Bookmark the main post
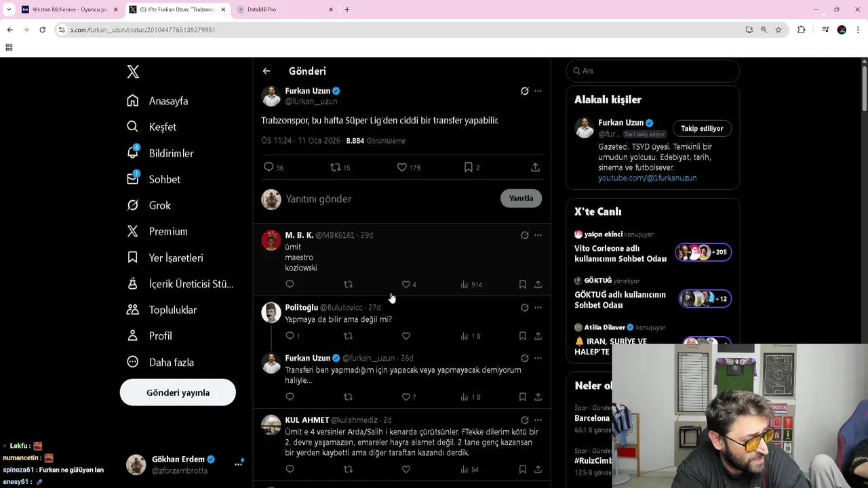The width and height of the screenshot is (868, 488). coord(471,167)
